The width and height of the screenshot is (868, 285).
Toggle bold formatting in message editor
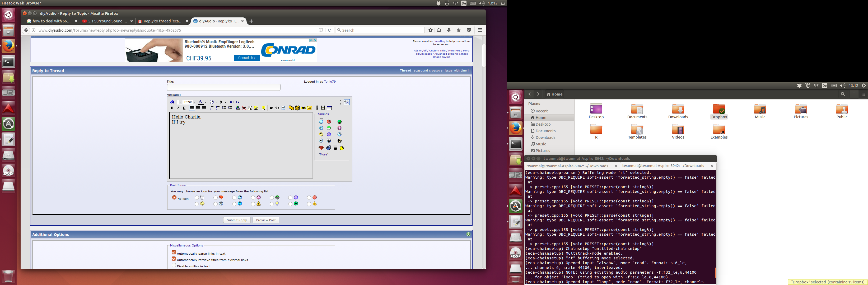click(172, 108)
